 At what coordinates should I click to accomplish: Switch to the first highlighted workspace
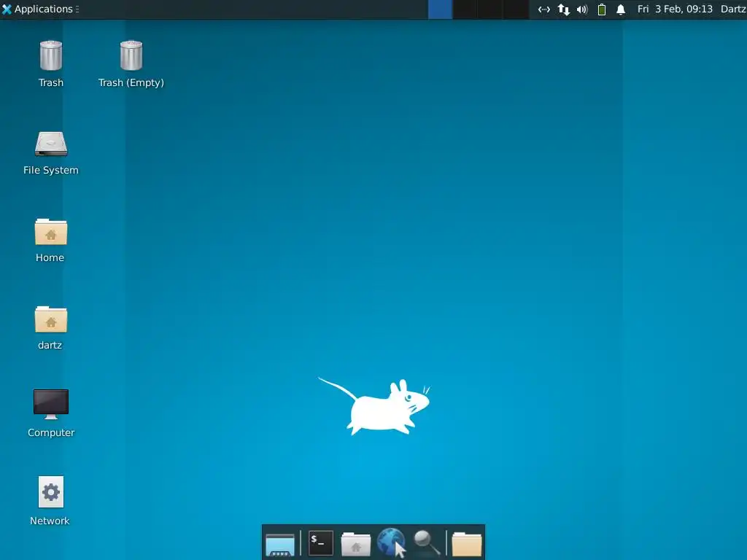440,9
